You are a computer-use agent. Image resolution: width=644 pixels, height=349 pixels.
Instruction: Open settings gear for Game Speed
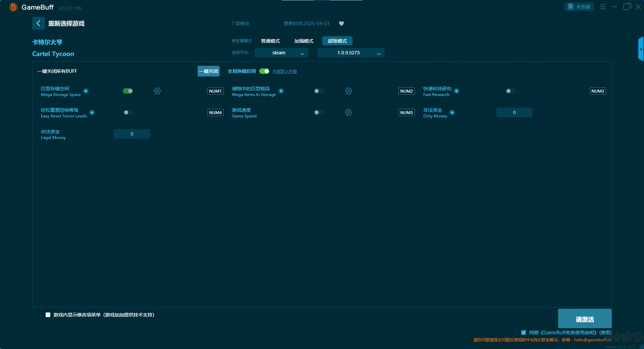(x=348, y=112)
